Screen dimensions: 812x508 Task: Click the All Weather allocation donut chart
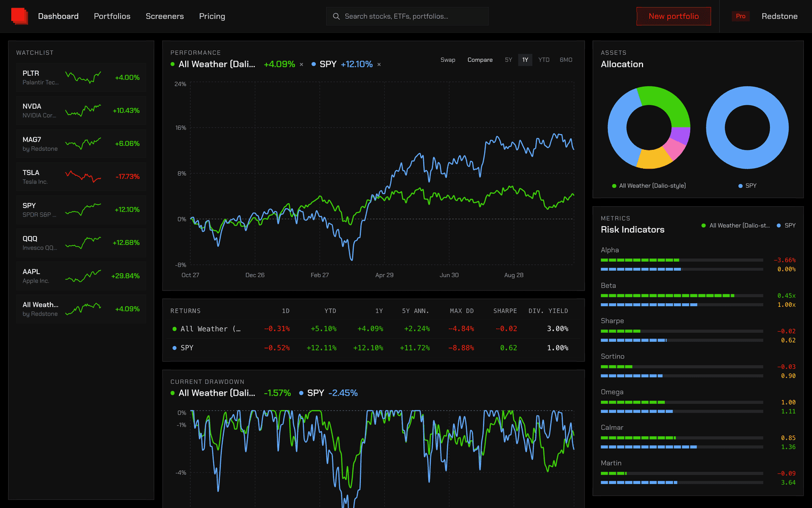649,128
